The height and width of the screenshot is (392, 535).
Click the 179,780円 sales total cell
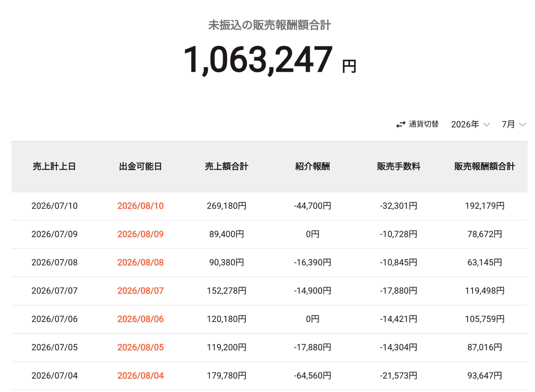click(227, 375)
